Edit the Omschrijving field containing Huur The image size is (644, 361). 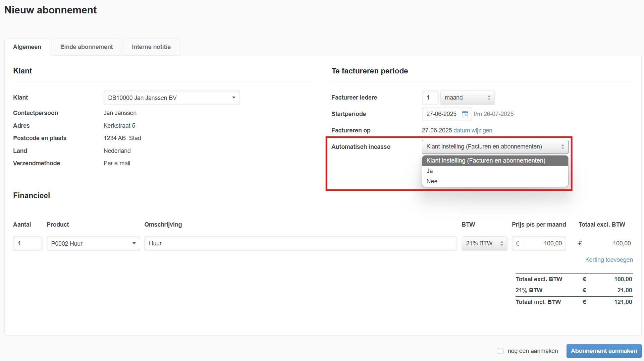coord(300,244)
